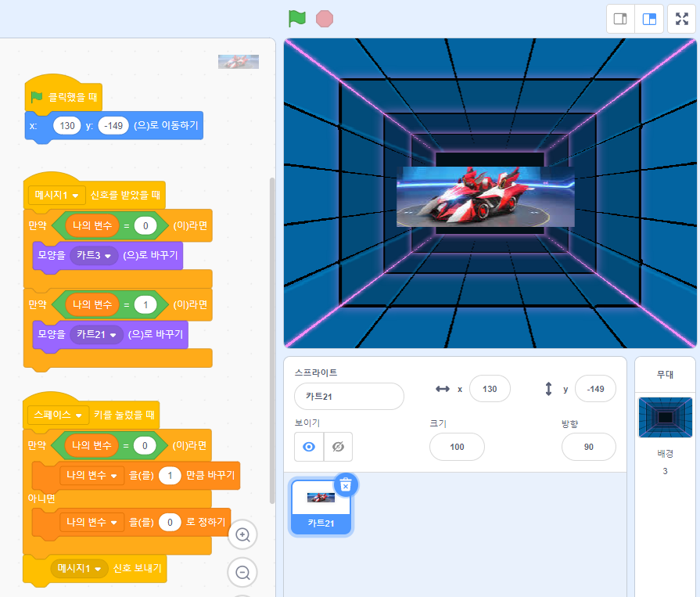Edit value 0 in first 만약 condition
Viewport: 700px width, 597px height.
145,226
